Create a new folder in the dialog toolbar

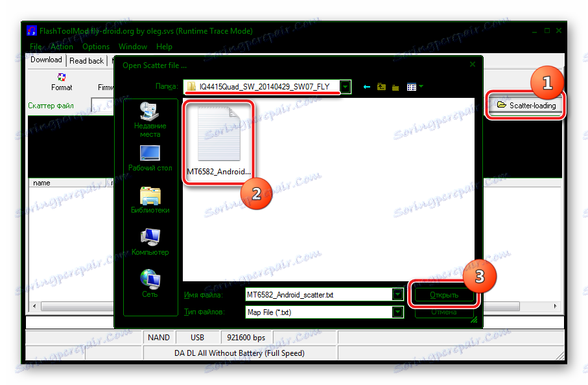tap(395, 86)
